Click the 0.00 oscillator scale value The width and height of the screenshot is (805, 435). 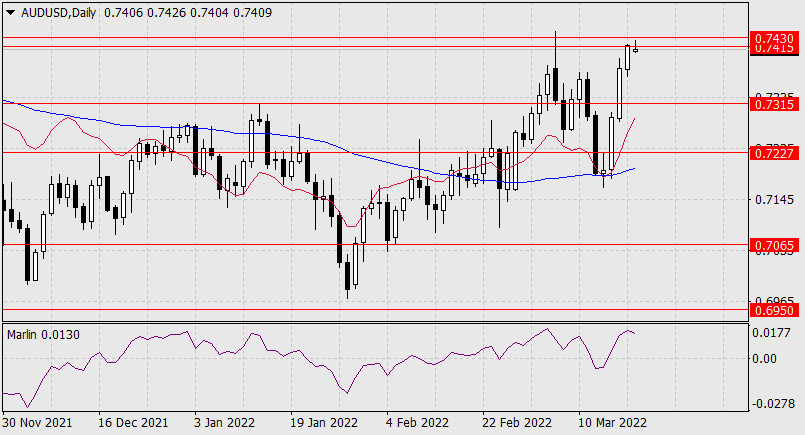[x=764, y=358]
